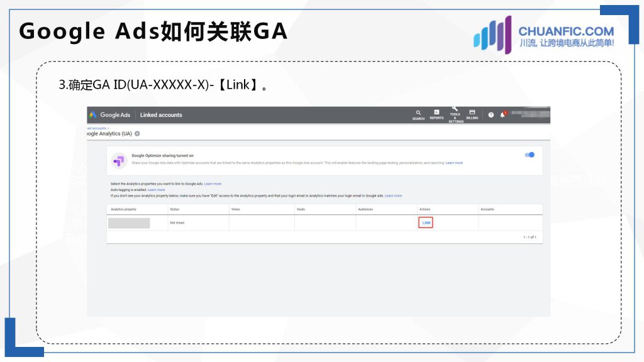644x362 pixels.
Task: Open Search in Google Ads header
Action: coord(418,115)
